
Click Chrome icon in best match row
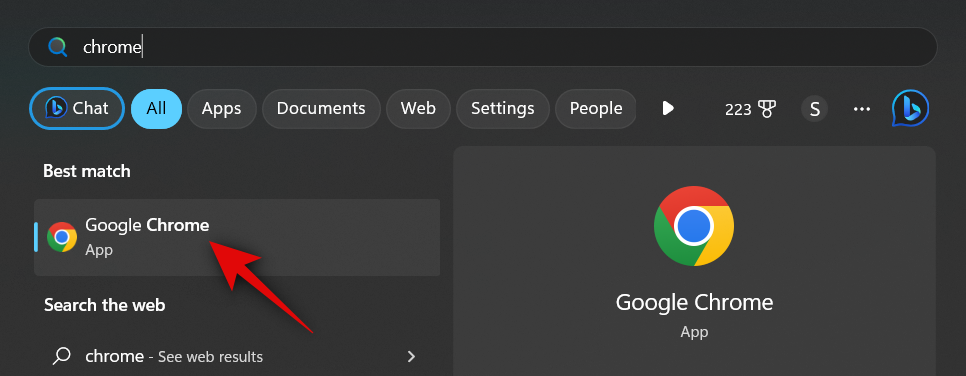(x=62, y=237)
